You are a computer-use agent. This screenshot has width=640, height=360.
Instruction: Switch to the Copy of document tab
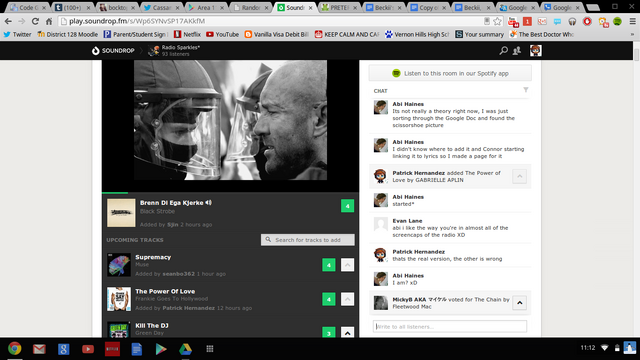[x=428, y=7]
